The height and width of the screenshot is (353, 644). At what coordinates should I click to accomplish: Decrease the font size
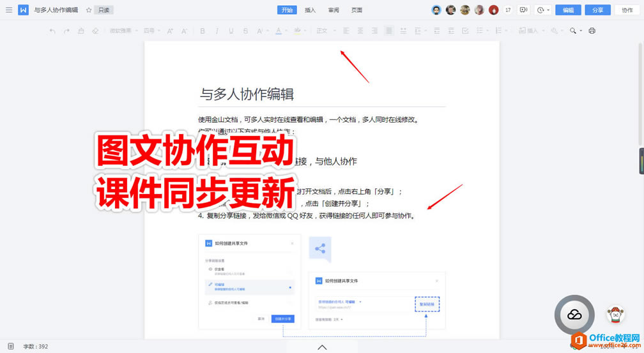185,31
